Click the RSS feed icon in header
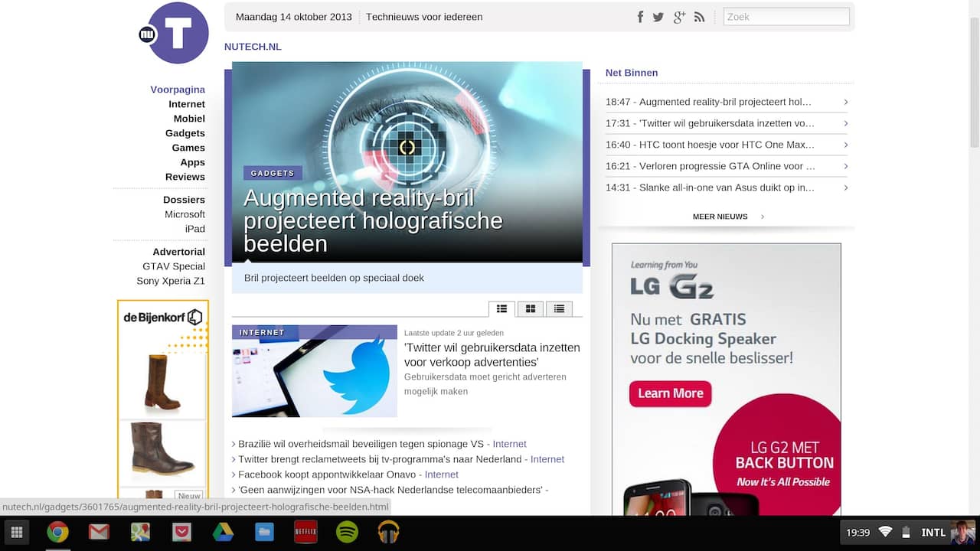This screenshot has width=980, height=551. pos(699,17)
